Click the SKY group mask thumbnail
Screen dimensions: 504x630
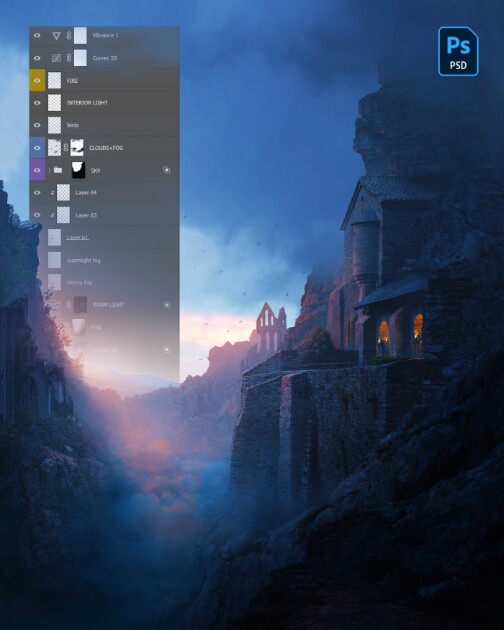[78, 170]
